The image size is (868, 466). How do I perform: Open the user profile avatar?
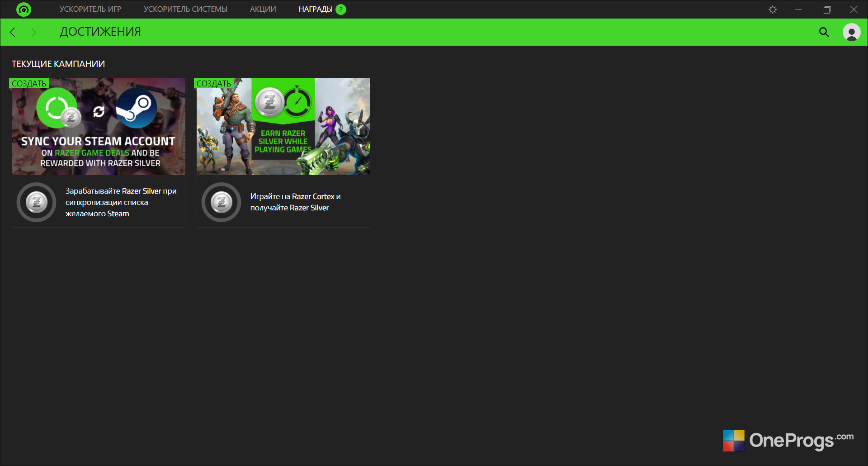pos(852,32)
